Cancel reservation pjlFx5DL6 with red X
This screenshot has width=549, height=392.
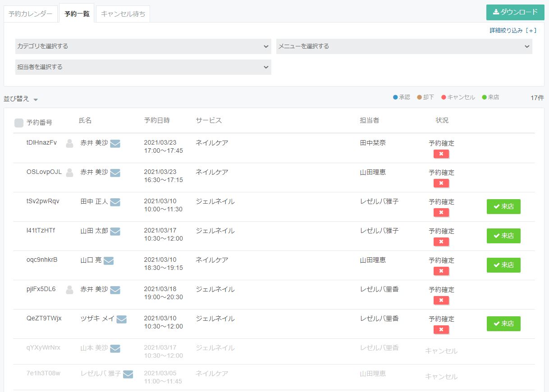point(441,301)
